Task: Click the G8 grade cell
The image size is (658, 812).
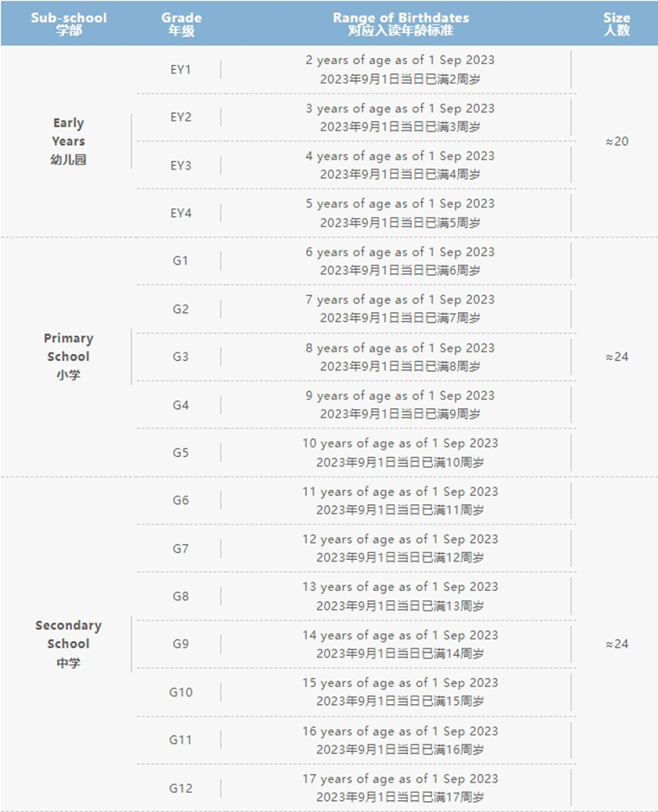Action: [181, 596]
